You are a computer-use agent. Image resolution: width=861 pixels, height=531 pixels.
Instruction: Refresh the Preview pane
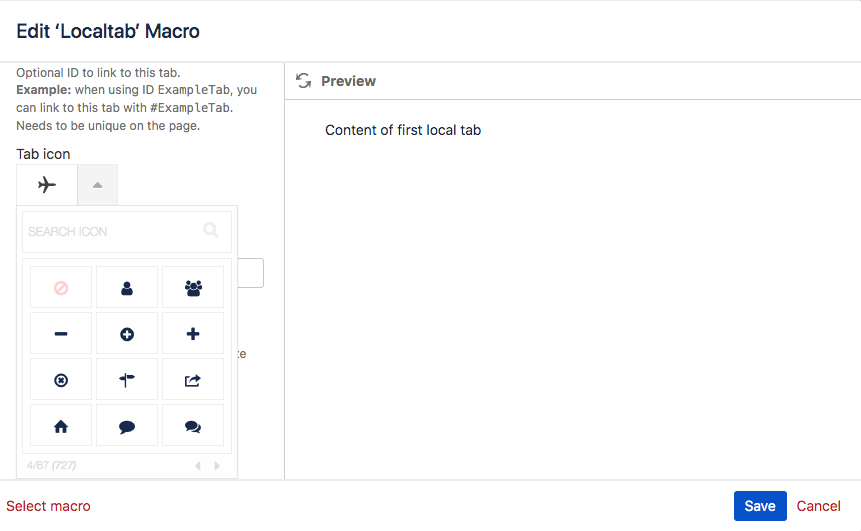[304, 81]
